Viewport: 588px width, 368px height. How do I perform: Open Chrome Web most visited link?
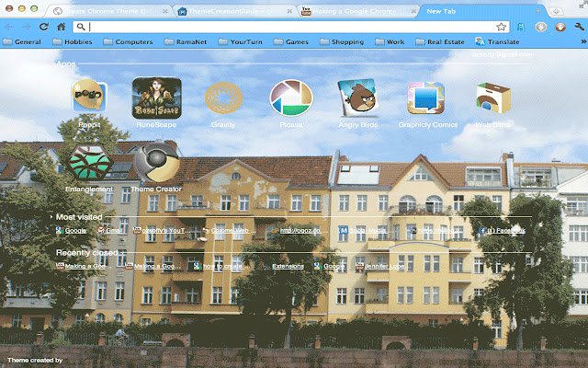[x=229, y=230]
